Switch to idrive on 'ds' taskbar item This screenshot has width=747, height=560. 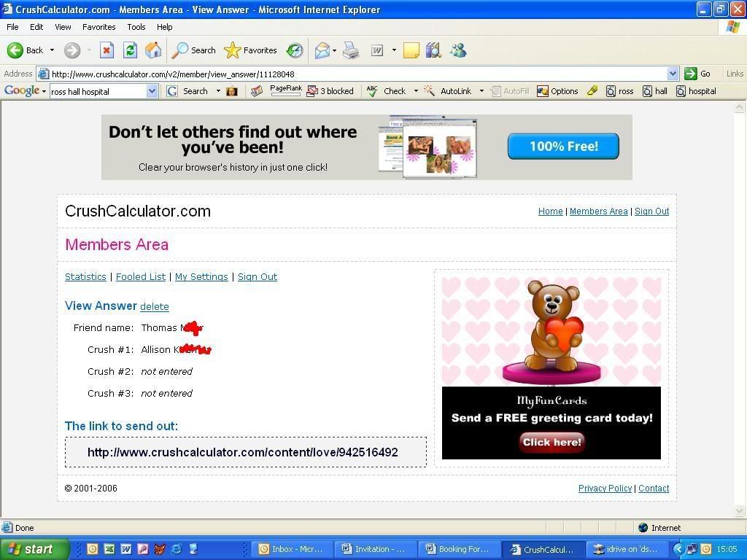click(627, 549)
